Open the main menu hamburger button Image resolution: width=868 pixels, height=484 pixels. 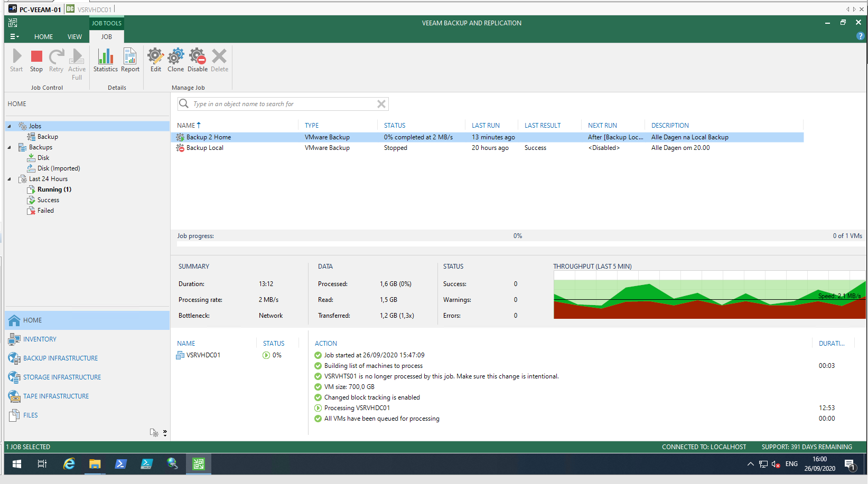14,36
